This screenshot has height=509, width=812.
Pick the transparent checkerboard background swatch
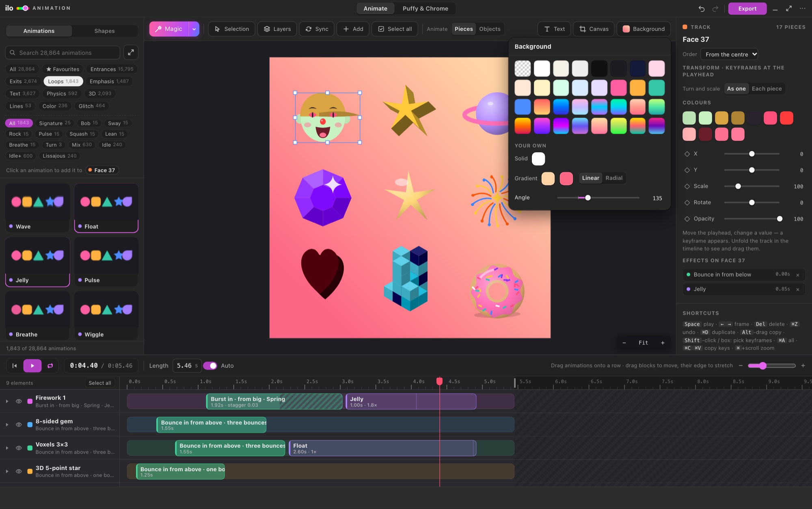pyautogui.click(x=523, y=69)
